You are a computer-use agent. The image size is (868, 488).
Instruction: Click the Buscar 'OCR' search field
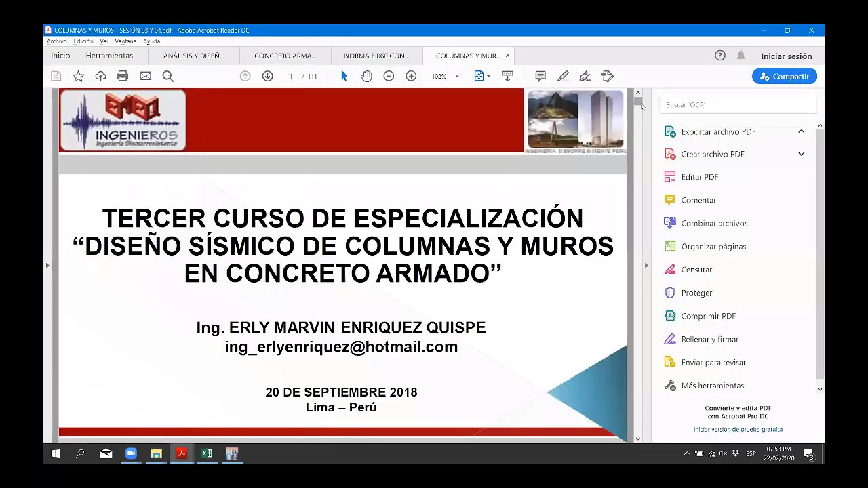coord(738,105)
